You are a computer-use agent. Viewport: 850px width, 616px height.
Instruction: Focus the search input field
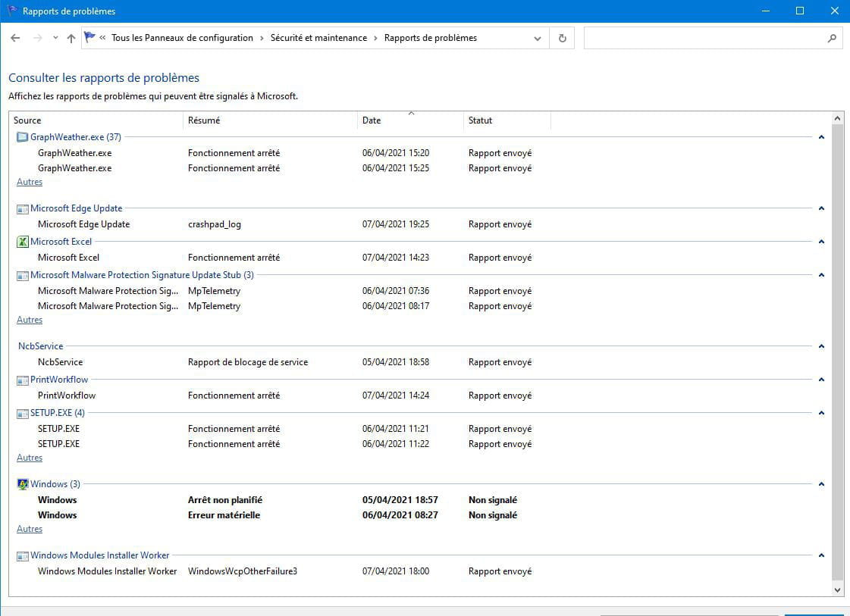(x=704, y=39)
